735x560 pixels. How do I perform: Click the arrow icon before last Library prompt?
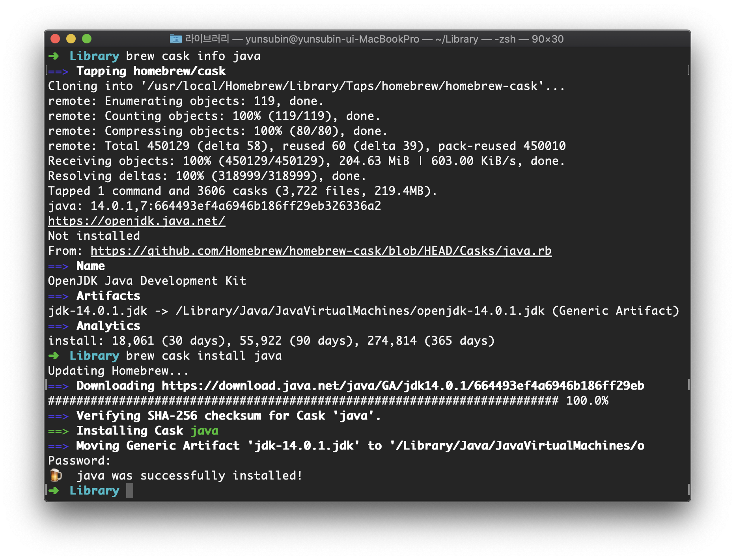(54, 490)
